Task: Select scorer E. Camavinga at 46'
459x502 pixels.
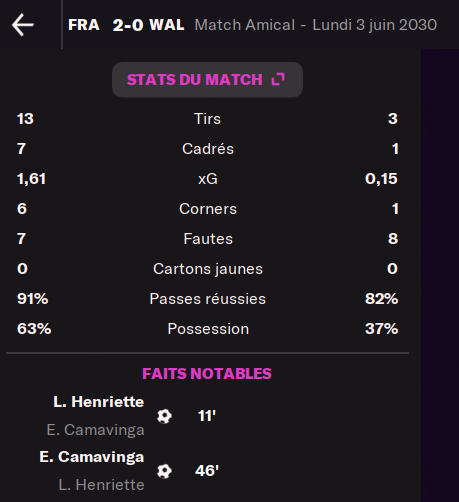Action: pyautogui.click(x=92, y=457)
